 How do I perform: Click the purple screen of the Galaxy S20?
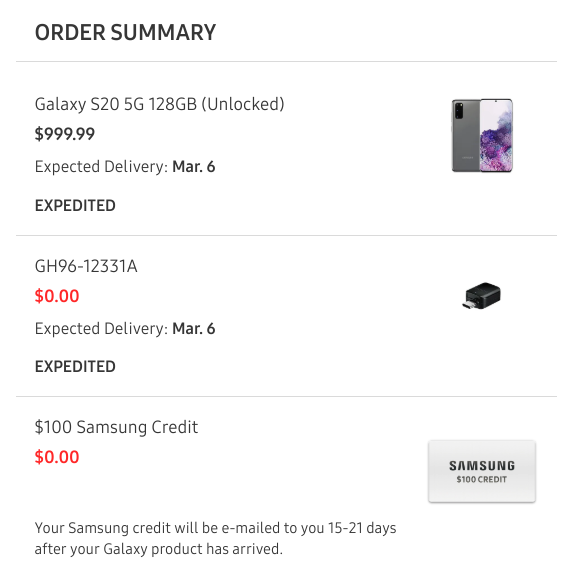point(496,136)
